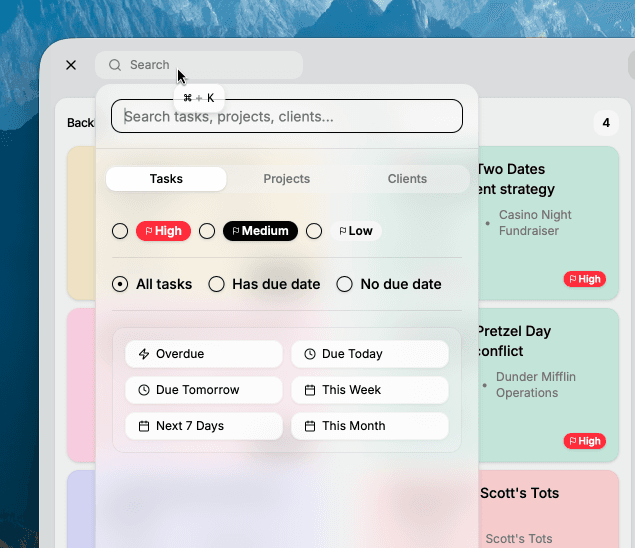
Task: Select the Has due date radio button
Action: coord(216,284)
